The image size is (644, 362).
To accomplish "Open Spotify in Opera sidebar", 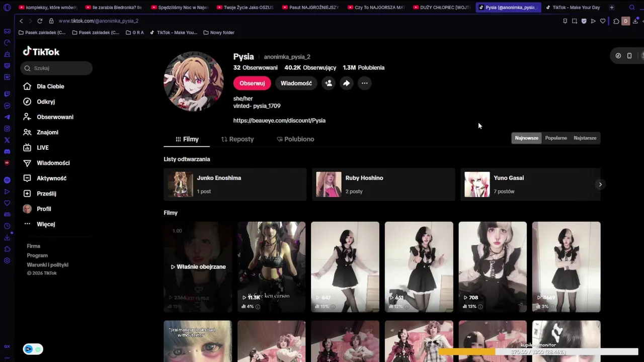I will (7, 180).
